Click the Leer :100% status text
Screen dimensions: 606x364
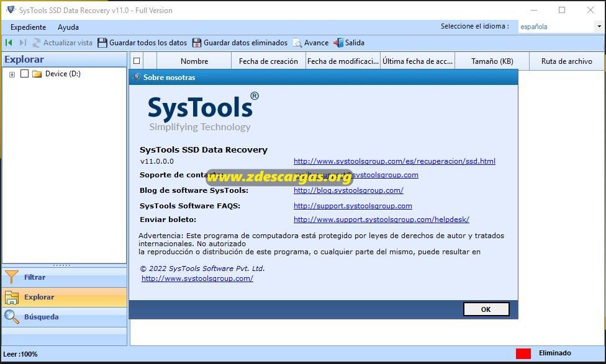[20, 354]
